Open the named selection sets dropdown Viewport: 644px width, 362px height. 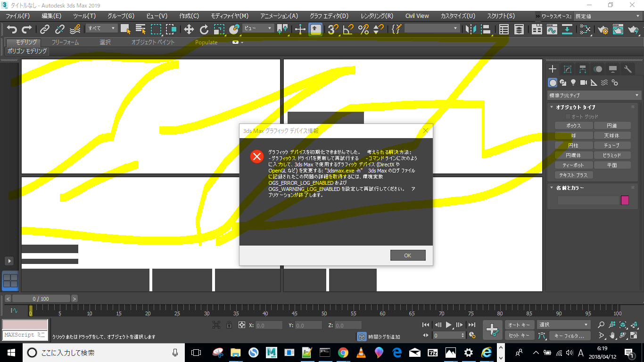432,29
